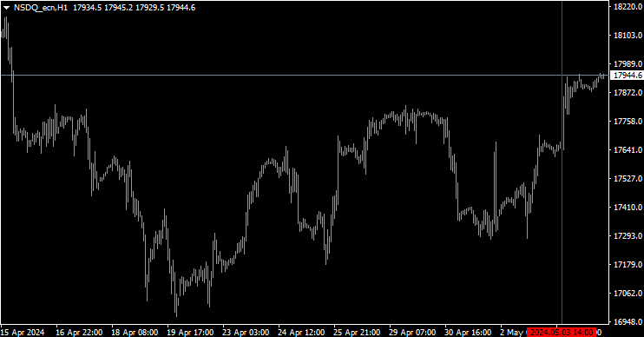The image size is (644, 337).
Task: Click the 17179.0 price scale label
Action: [x=628, y=264]
